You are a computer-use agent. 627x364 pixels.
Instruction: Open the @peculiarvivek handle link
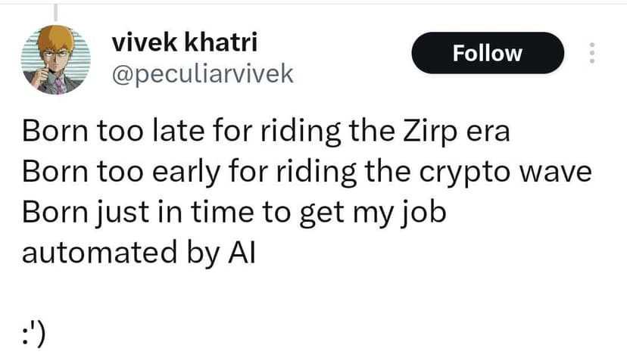click(x=202, y=73)
